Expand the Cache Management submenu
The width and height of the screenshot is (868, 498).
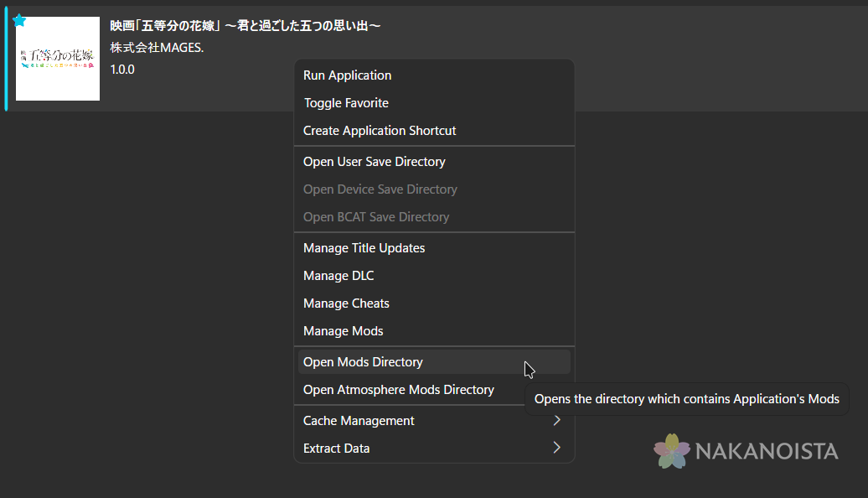click(x=359, y=421)
